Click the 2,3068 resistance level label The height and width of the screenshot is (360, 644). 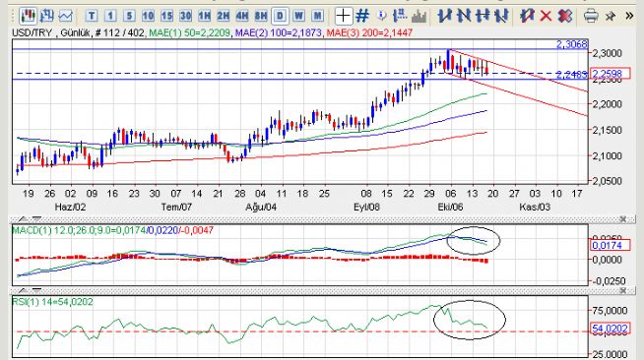(x=572, y=44)
